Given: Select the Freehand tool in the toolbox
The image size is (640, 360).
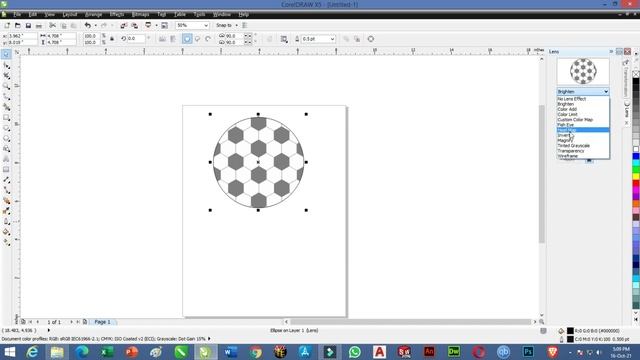Looking at the screenshot, I should pos(6,97).
